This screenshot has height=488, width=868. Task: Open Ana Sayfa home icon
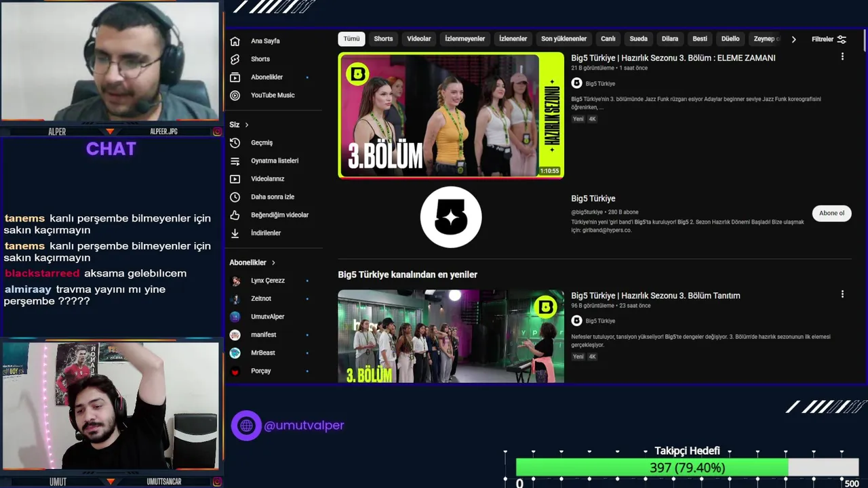(235, 41)
